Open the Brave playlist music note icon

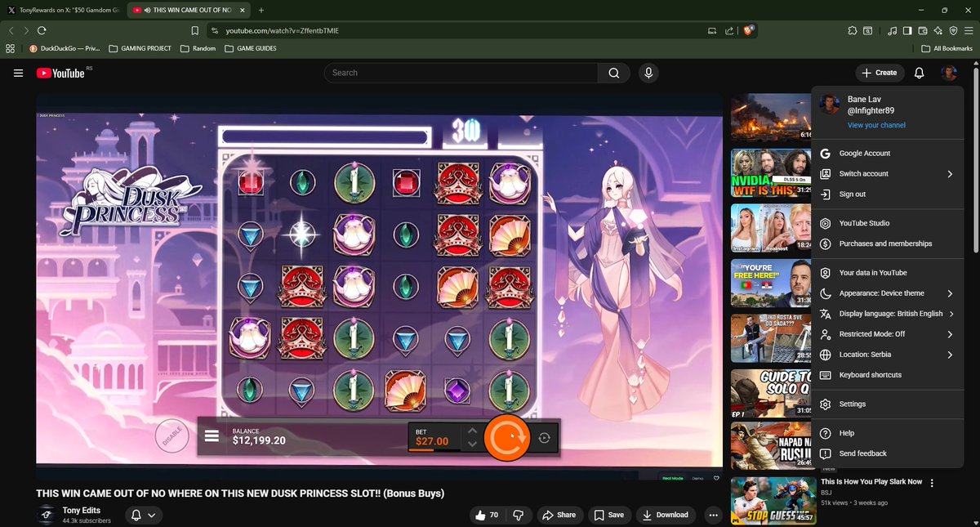pyautogui.click(x=892, y=30)
